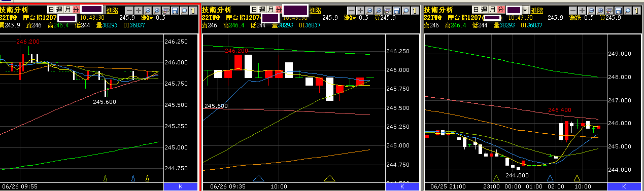
Task: Click the minus button in middle chart toolbar
Action: [x=352, y=10]
